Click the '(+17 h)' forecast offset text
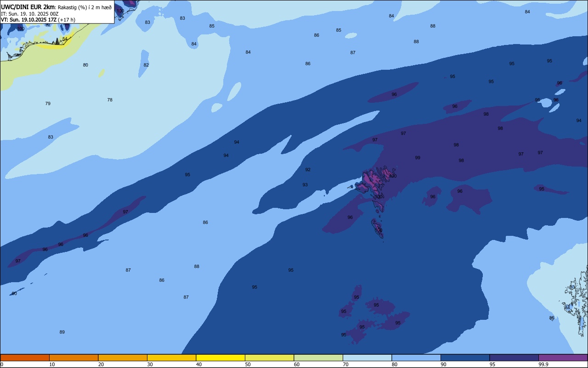 point(67,20)
